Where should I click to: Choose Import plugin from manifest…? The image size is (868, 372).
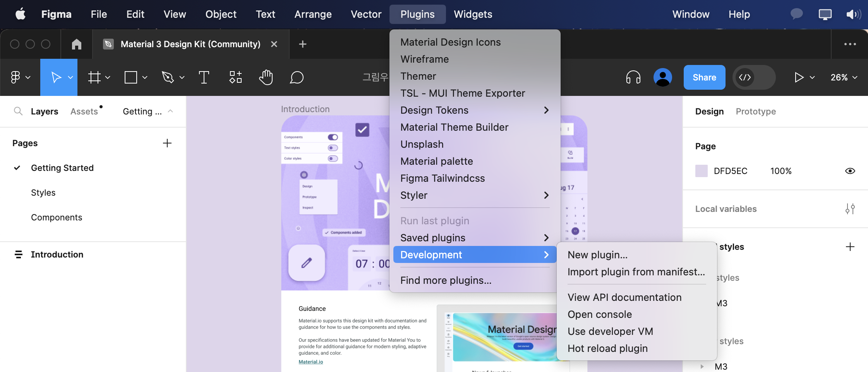[636, 272]
